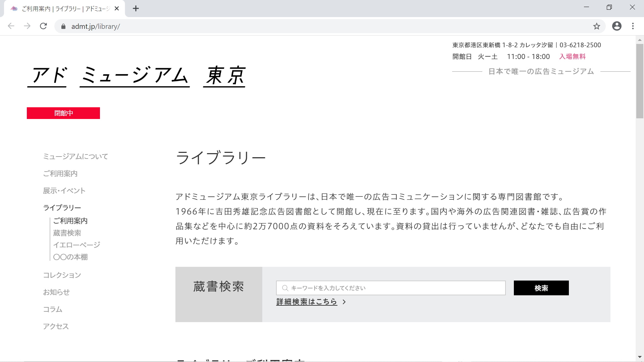Reload the page with refresh icon

click(x=43, y=26)
